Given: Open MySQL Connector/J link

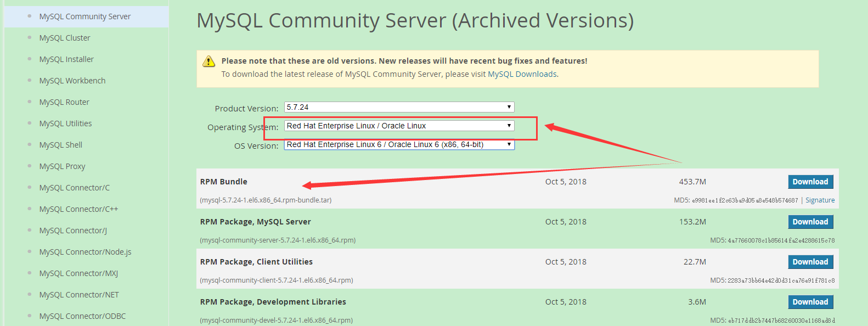Looking at the screenshot, I should (x=73, y=231).
